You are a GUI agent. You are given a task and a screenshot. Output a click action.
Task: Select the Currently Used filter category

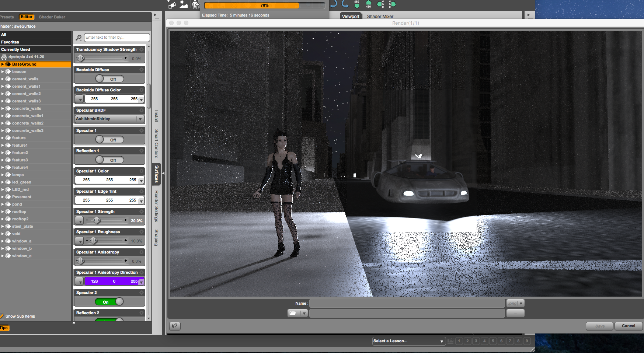pyautogui.click(x=35, y=49)
